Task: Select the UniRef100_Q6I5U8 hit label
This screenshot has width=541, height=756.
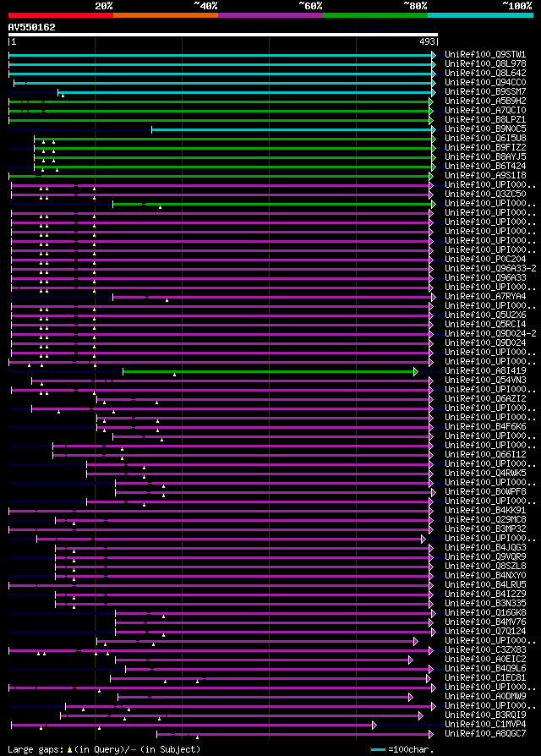Action: point(485,139)
